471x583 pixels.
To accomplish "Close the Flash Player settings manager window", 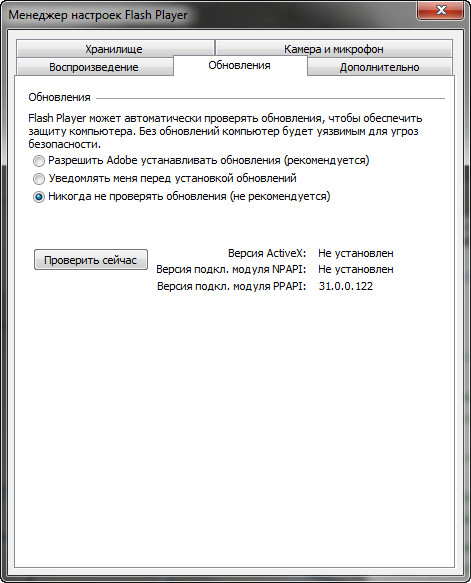I will 441,10.
